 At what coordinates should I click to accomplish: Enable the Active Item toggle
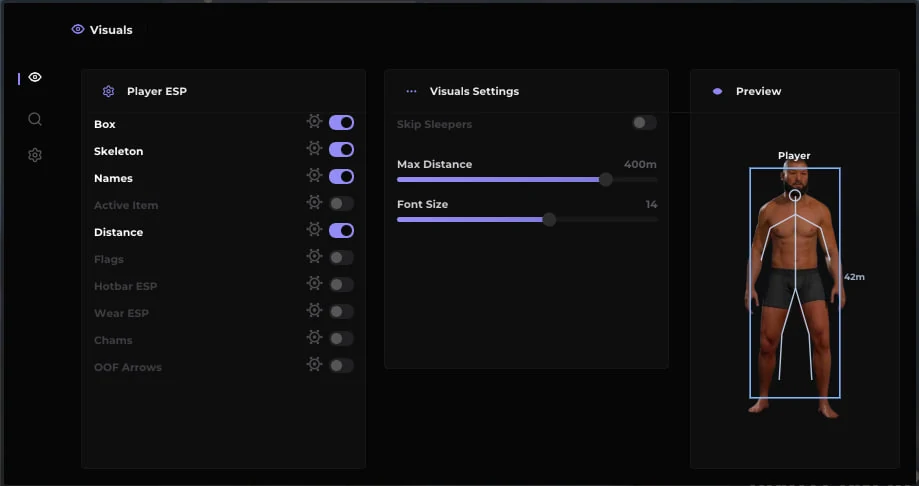click(x=341, y=203)
